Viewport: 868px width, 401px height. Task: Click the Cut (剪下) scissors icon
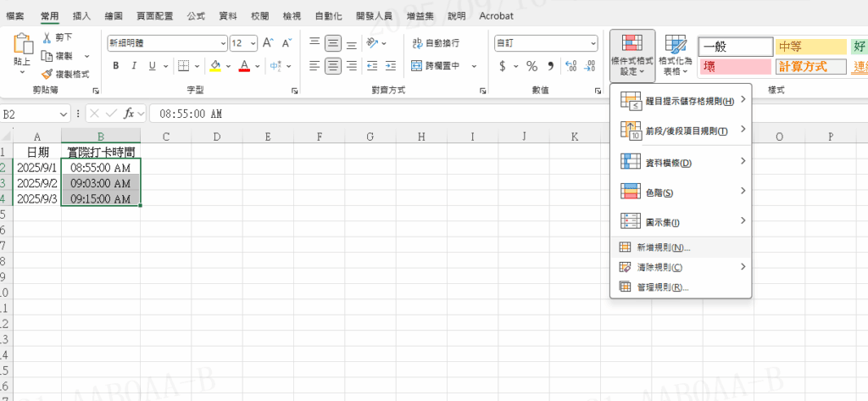(48, 37)
